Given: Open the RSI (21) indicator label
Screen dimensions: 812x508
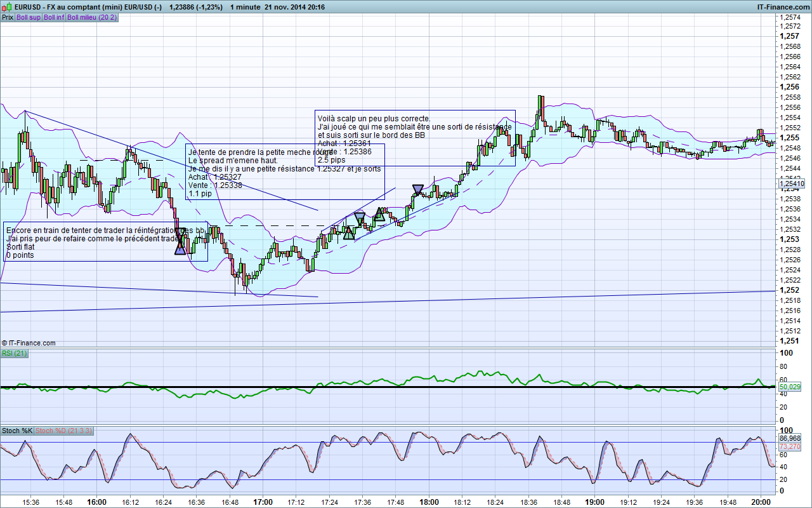Looking at the screenshot, I should [15, 353].
